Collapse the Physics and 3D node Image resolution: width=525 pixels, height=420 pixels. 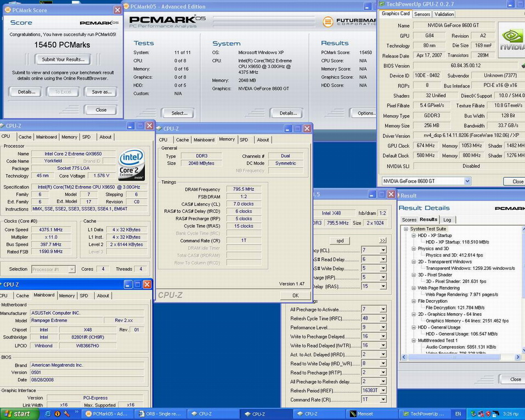[x=414, y=248]
